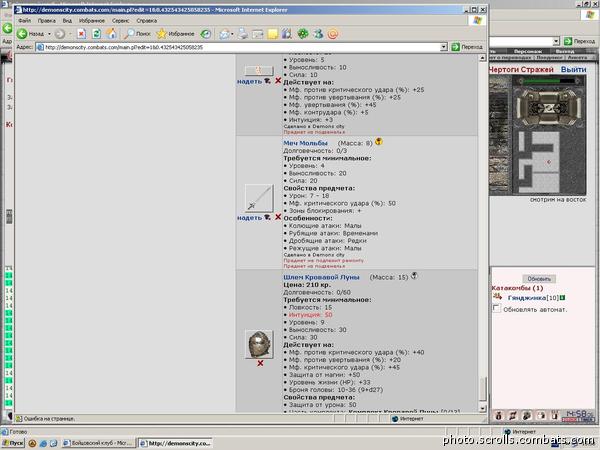Screen dimensions: 600x450
Task: Open the dropdown arrow beside Назад
Action: point(49,34)
